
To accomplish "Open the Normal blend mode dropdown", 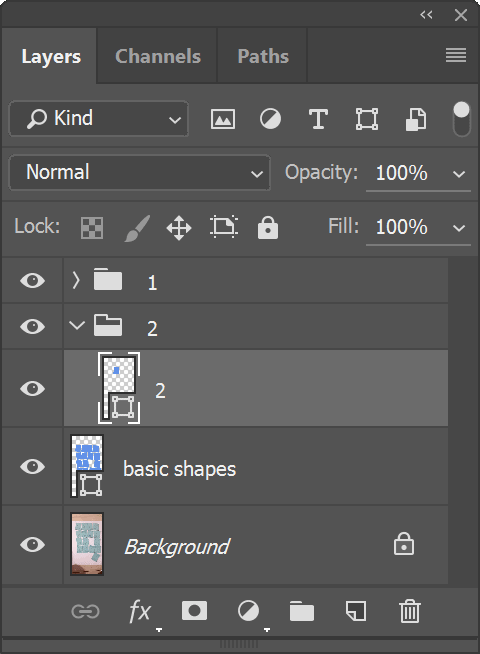I will (140, 173).
